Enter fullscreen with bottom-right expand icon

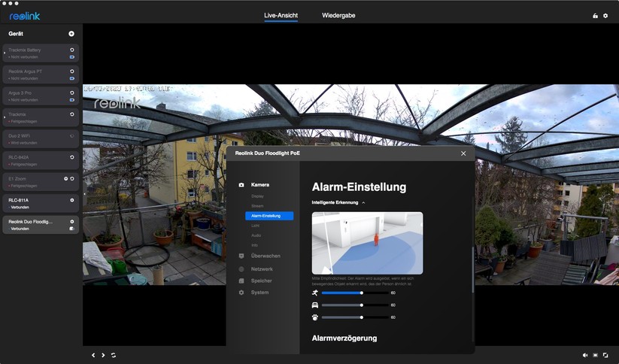605,355
